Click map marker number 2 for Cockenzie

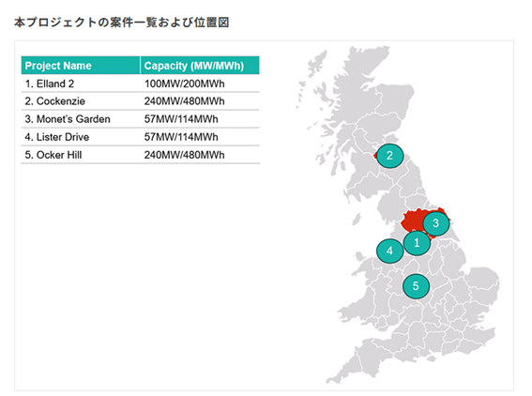(x=389, y=156)
